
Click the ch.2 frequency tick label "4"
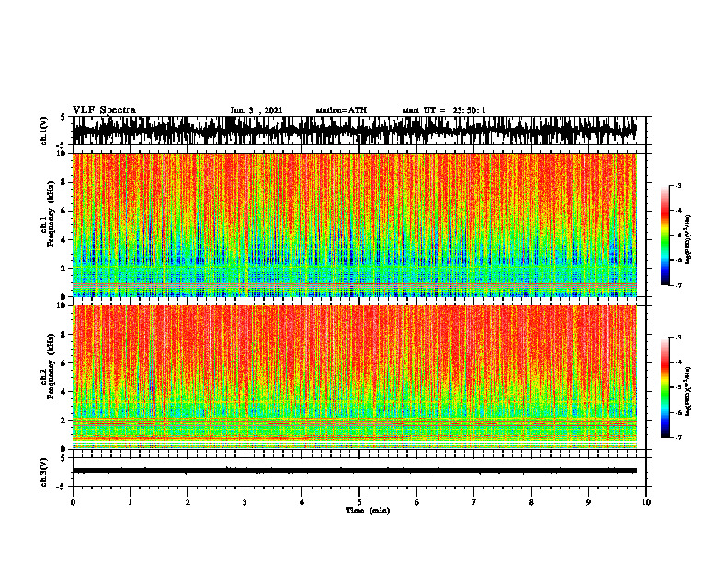tap(65, 392)
